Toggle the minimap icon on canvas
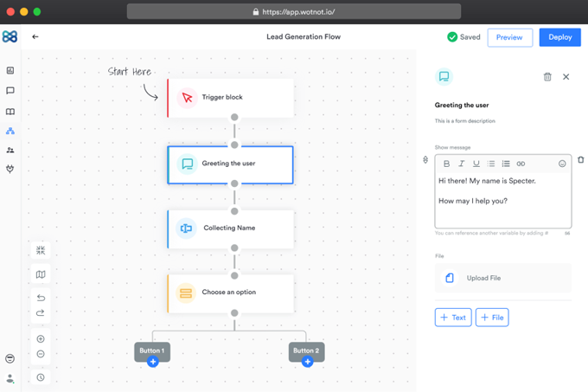588x392 pixels. pyautogui.click(x=41, y=274)
